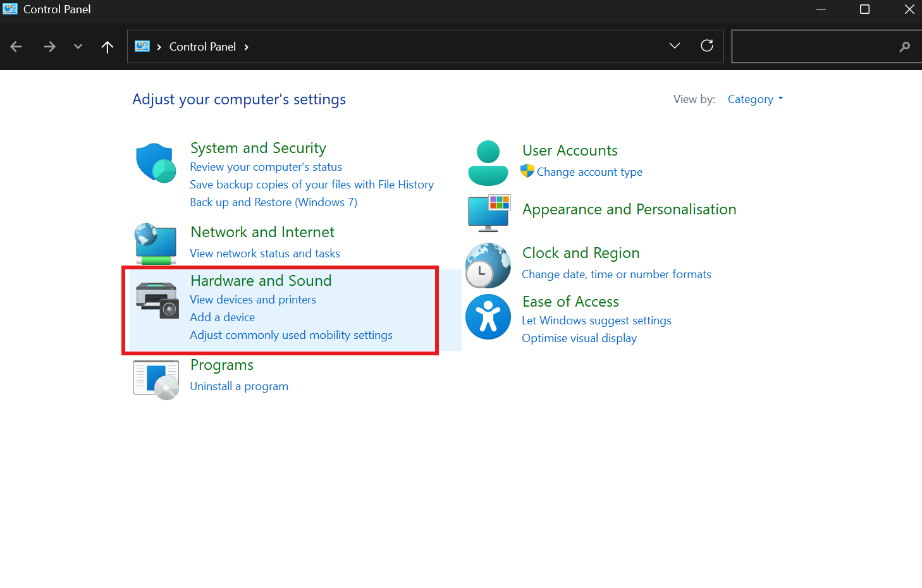This screenshot has width=922, height=588.
Task: Go forward with the forward arrow
Action: click(49, 47)
